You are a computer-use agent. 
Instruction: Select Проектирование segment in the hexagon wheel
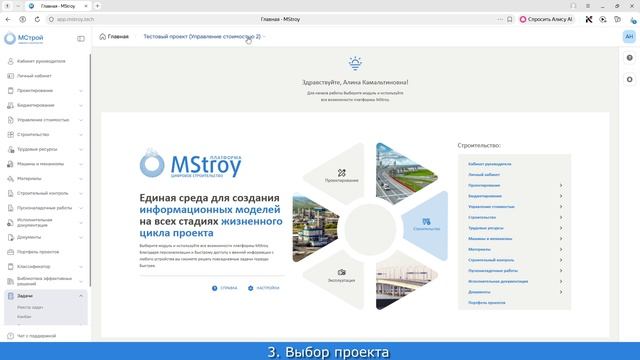[x=341, y=176]
